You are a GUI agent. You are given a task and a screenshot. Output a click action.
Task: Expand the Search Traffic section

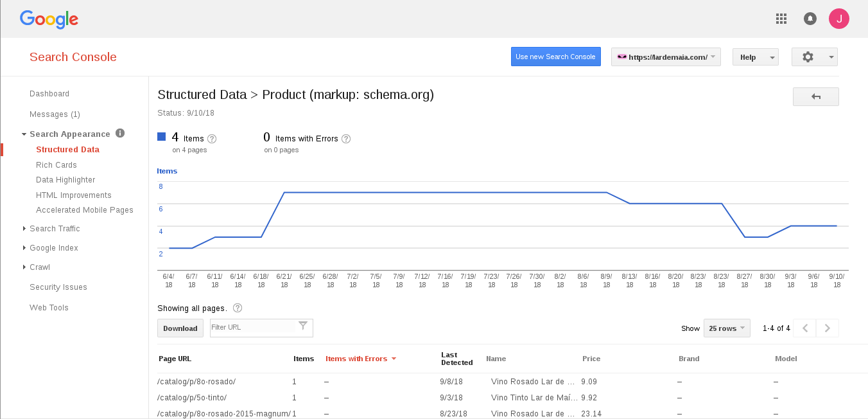(24, 229)
